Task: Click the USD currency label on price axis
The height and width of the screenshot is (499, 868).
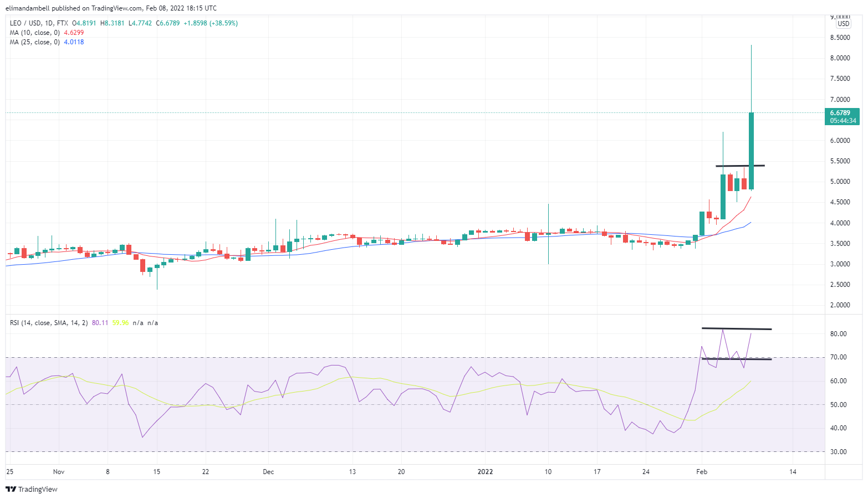Action: click(843, 24)
